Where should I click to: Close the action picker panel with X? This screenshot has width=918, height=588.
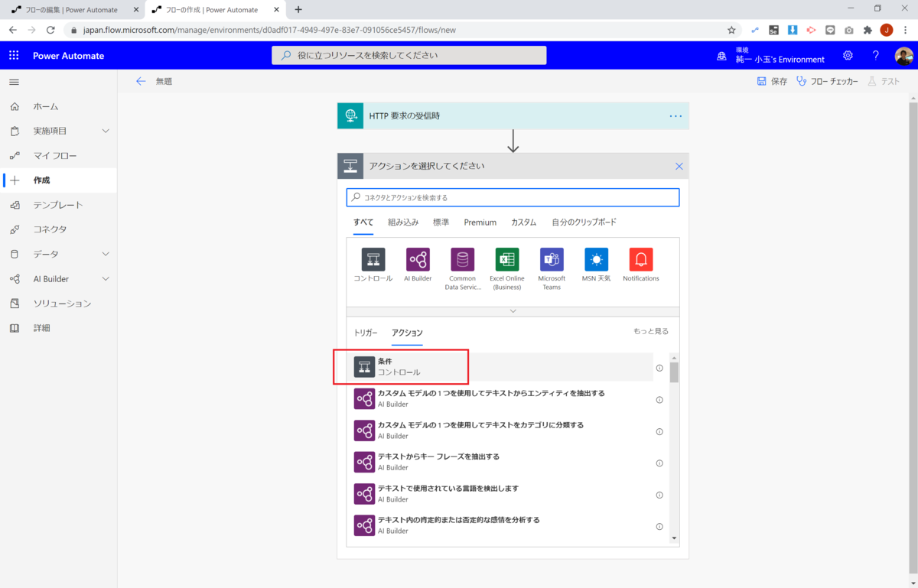click(x=679, y=166)
